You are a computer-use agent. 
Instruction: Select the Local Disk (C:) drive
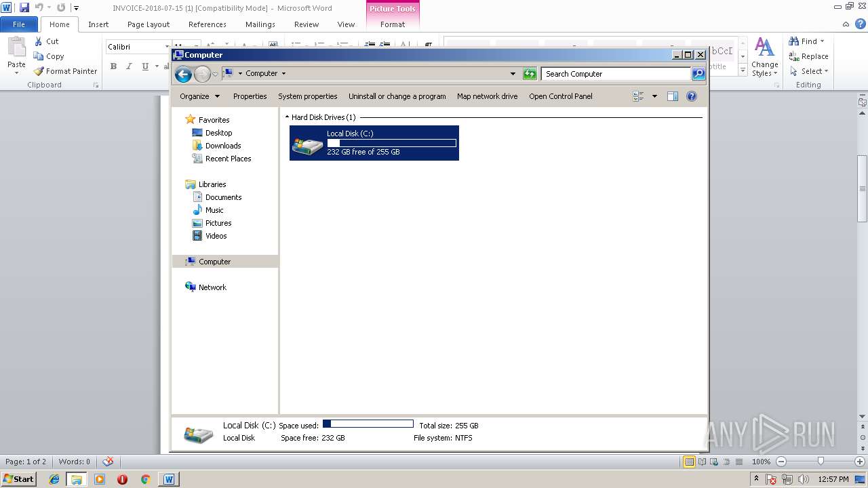(374, 143)
